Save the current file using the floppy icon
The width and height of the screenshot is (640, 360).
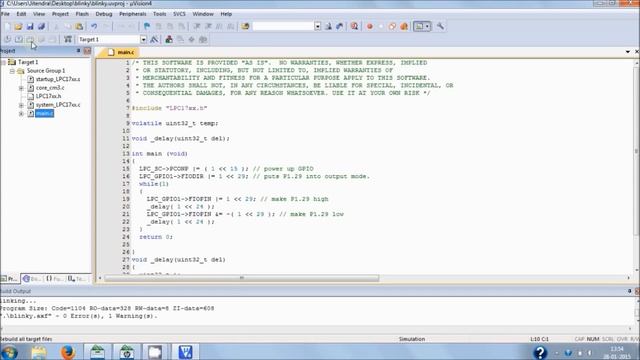30,27
